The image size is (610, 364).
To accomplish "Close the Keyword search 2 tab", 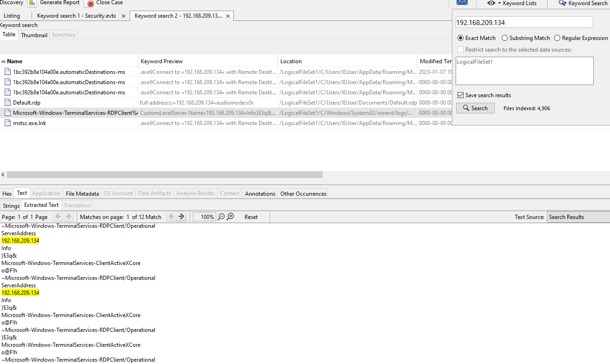I will (x=227, y=16).
